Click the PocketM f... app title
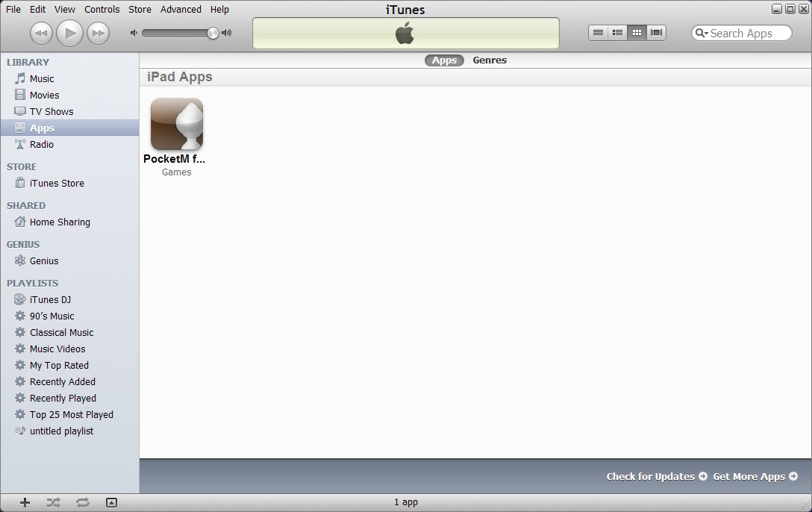812x512 pixels. 174,159
